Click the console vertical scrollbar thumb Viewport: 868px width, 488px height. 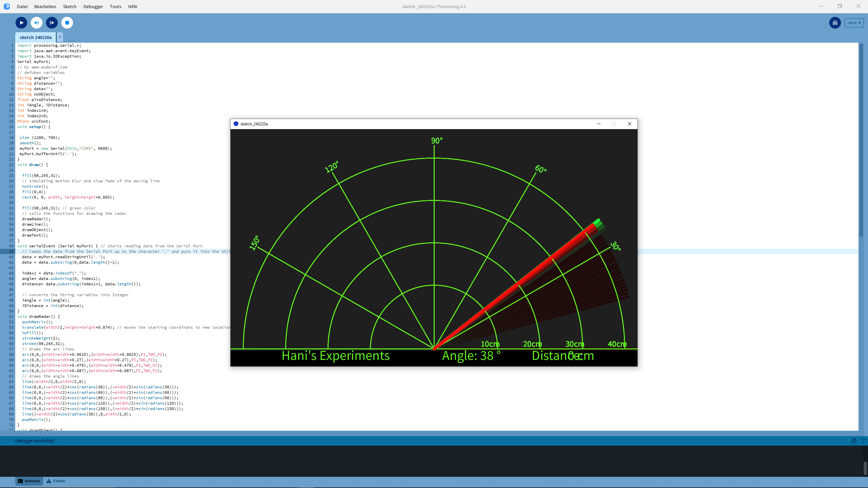pos(865,468)
